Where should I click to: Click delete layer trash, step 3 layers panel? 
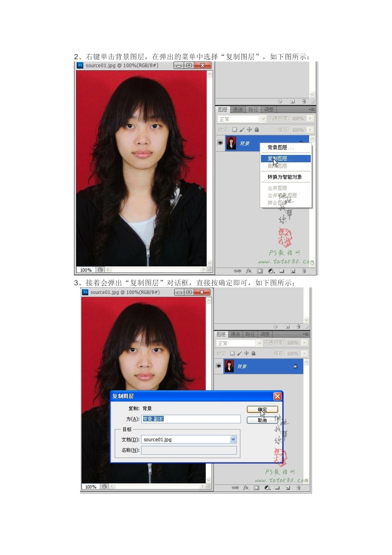(x=298, y=488)
